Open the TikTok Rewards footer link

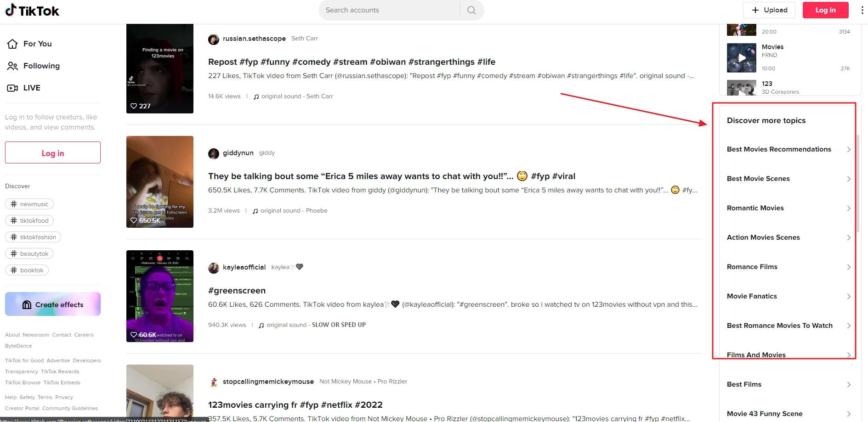tap(60, 371)
